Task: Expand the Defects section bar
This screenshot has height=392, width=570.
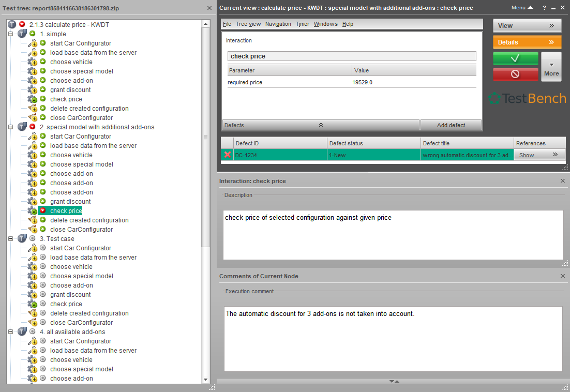Action: click(x=321, y=125)
